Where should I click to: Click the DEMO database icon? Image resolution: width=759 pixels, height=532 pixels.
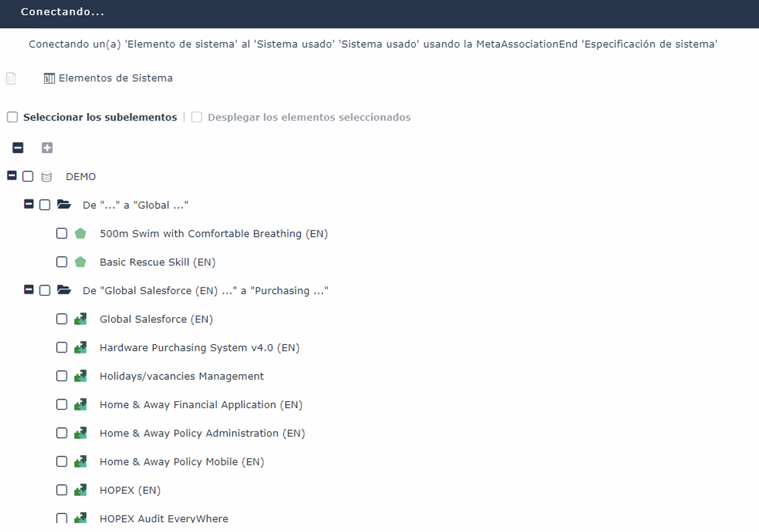(47, 176)
